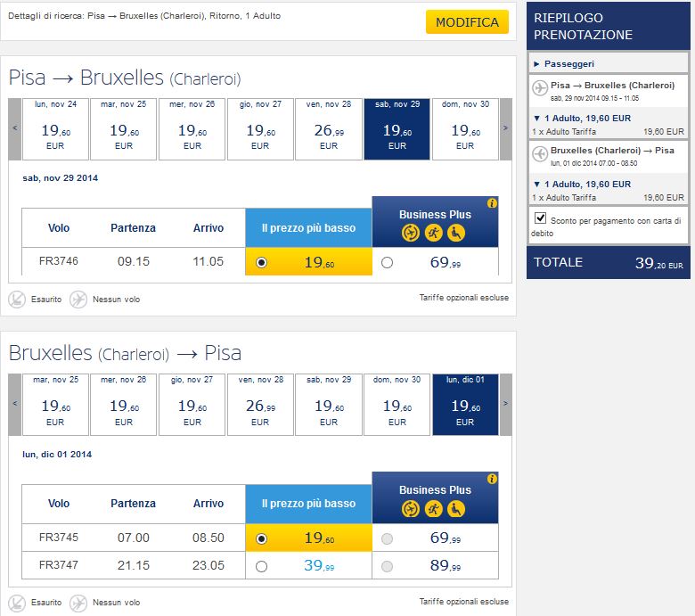Show later dates in the Pisa → Bruxelles date carousel
The image size is (695, 616).
505,128
